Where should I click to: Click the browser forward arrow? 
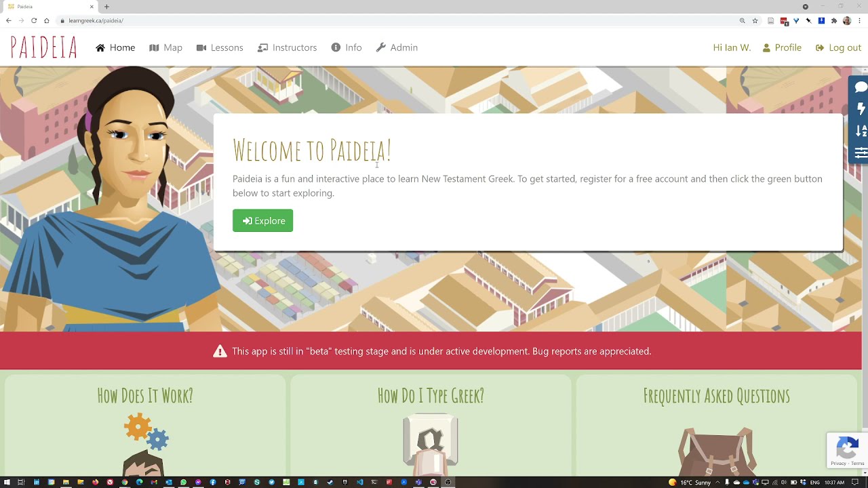tap(21, 20)
